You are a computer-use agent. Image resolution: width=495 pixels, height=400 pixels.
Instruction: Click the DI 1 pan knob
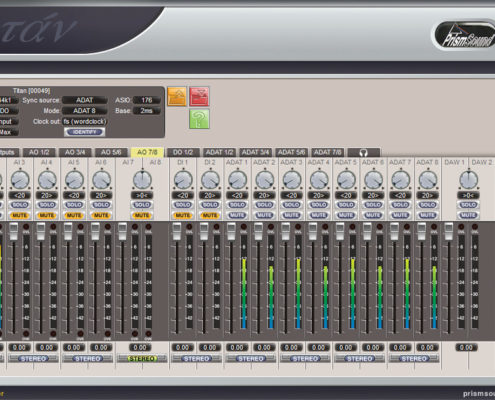pyautogui.click(x=183, y=180)
